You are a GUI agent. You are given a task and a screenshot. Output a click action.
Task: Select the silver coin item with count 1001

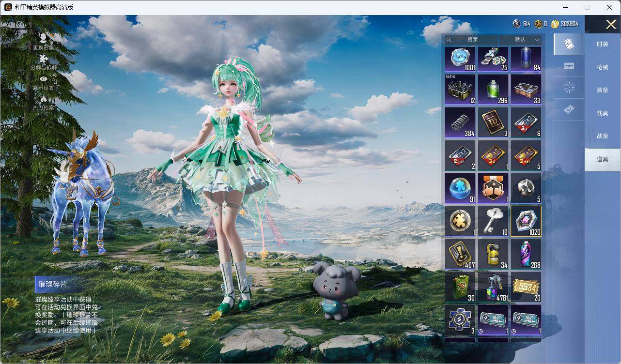click(460, 59)
